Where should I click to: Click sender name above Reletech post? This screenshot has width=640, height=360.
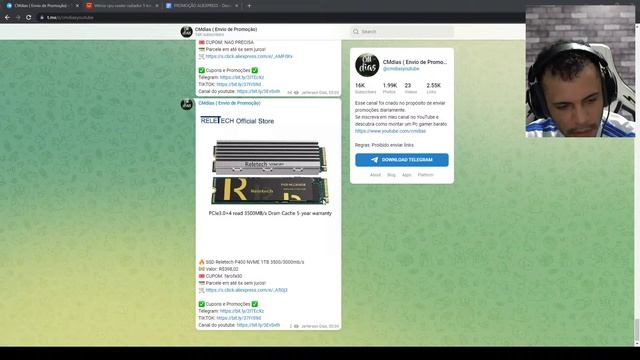(x=229, y=103)
